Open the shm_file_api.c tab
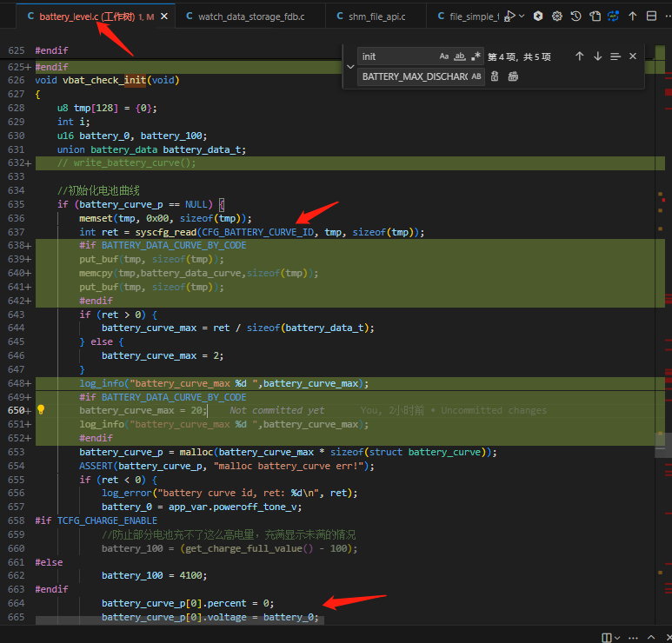 376,17
